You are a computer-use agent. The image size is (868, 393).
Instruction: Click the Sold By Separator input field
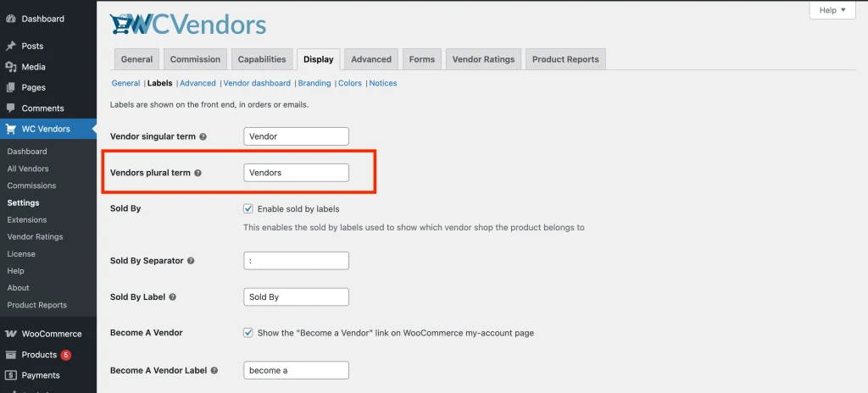(x=296, y=261)
